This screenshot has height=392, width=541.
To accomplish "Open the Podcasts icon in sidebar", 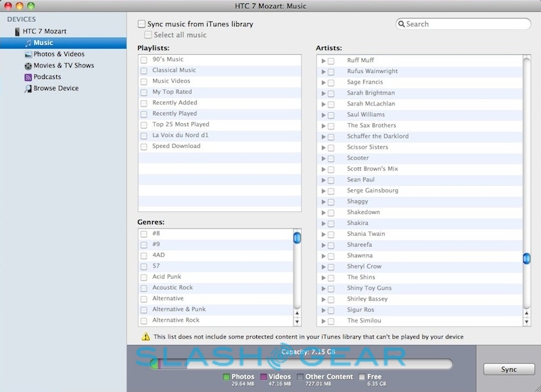I will 28,77.
